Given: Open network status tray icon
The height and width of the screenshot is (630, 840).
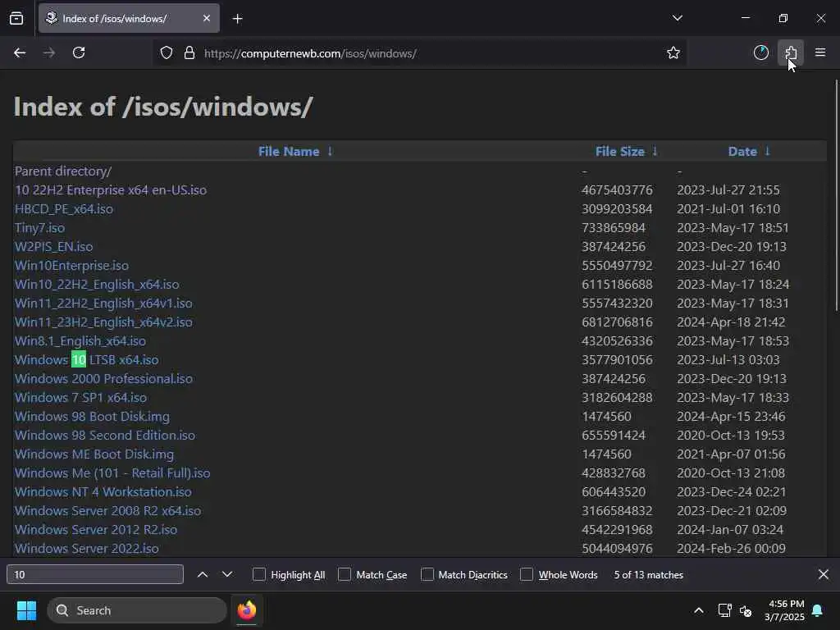Looking at the screenshot, I should coord(724,610).
